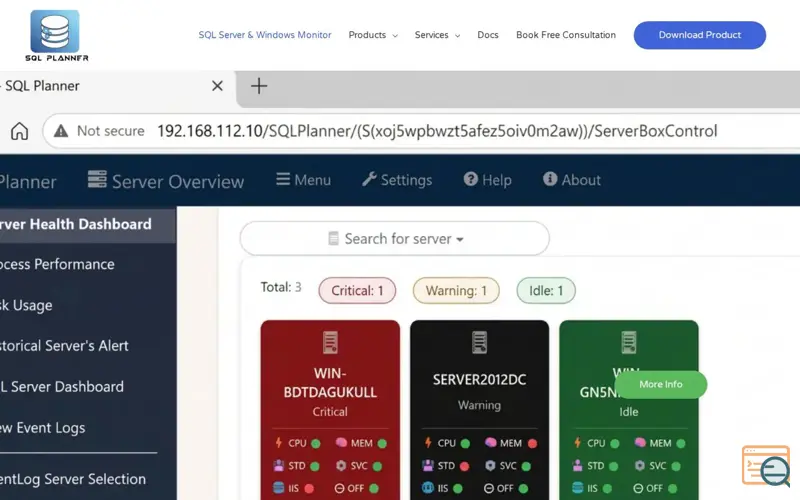Click the Total: 3 label

[281, 287]
